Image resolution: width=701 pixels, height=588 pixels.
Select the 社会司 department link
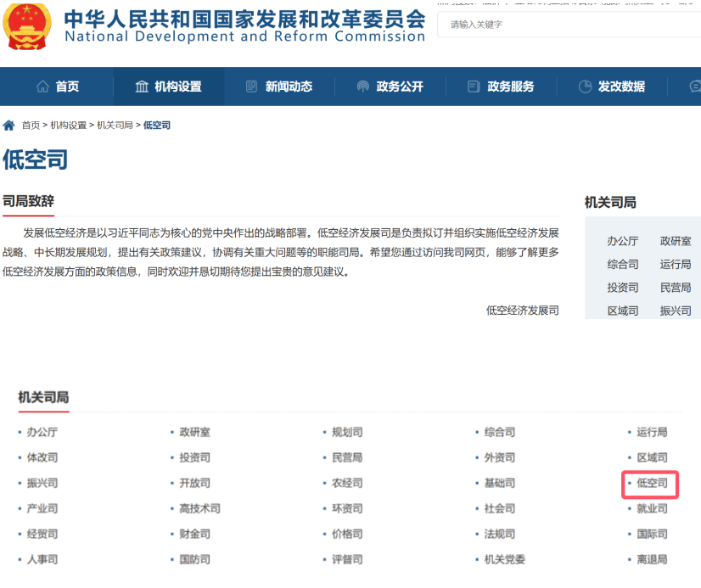pyautogui.click(x=499, y=508)
